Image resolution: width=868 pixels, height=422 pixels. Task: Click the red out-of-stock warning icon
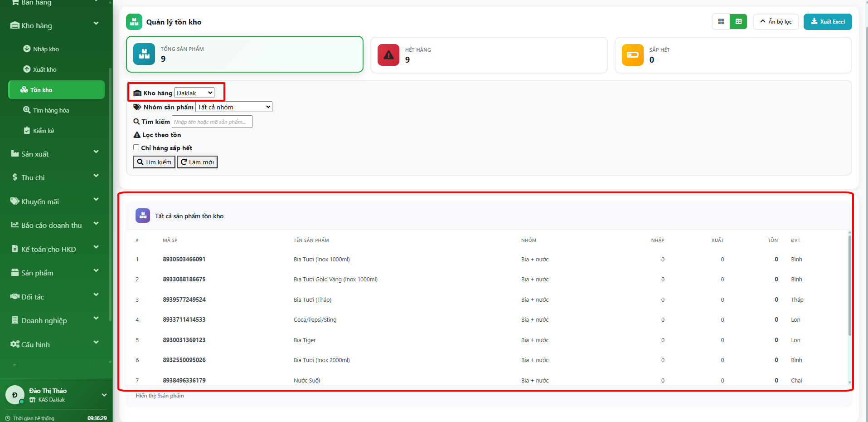(x=388, y=55)
